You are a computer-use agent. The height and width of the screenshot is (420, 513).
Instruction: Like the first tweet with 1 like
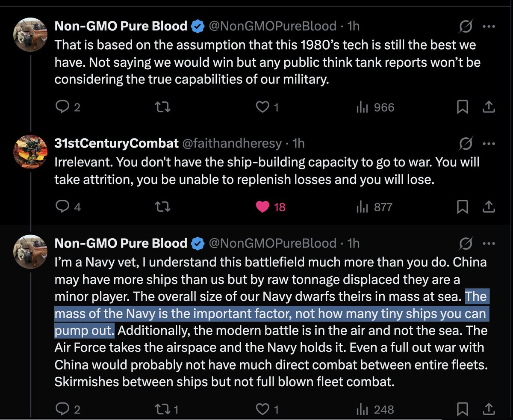tap(262, 107)
